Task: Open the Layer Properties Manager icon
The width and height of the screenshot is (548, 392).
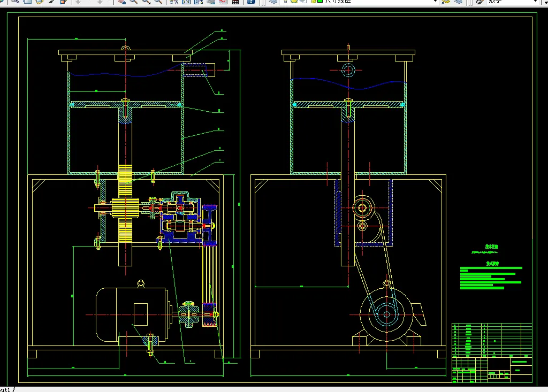Action: tap(273, 2)
